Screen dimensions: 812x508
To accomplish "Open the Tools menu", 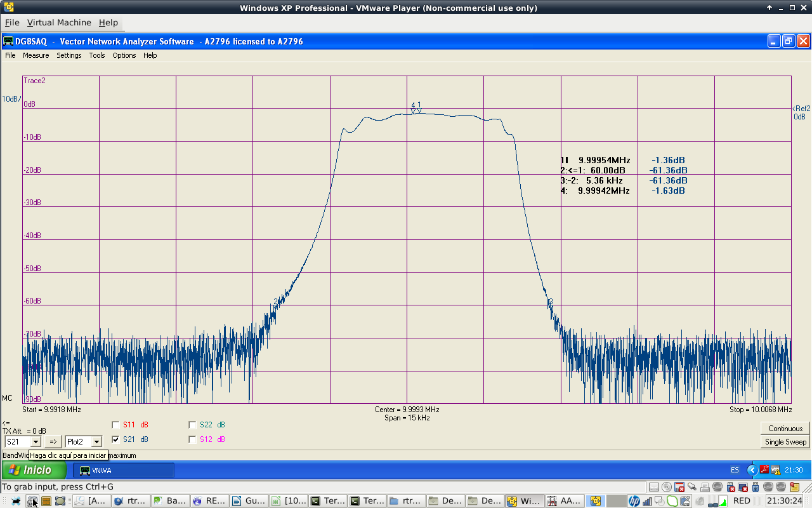I will pyautogui.click(x=96, y=55).
